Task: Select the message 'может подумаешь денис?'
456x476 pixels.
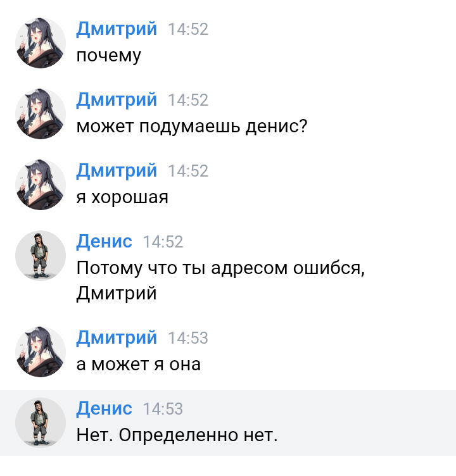Action: [x=191, y=127]
